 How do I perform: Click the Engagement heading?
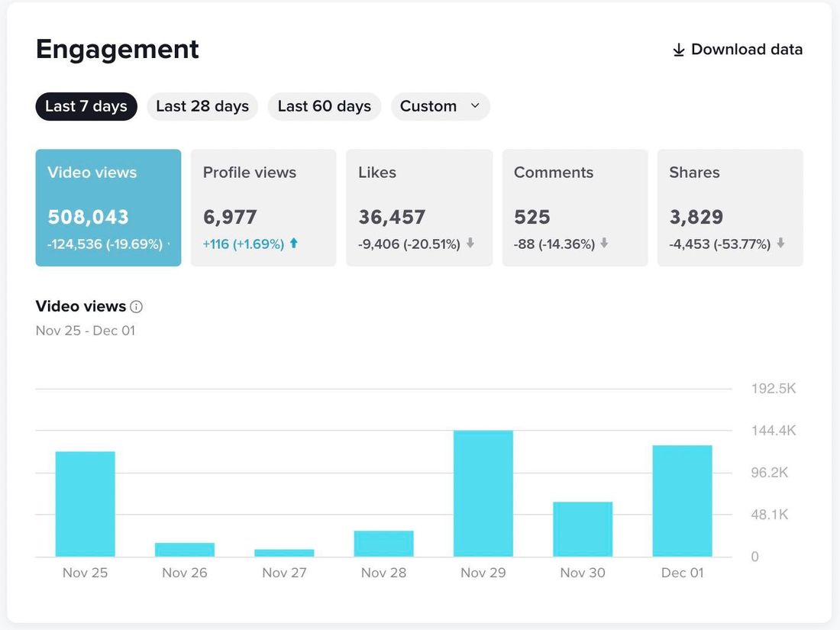118,50
